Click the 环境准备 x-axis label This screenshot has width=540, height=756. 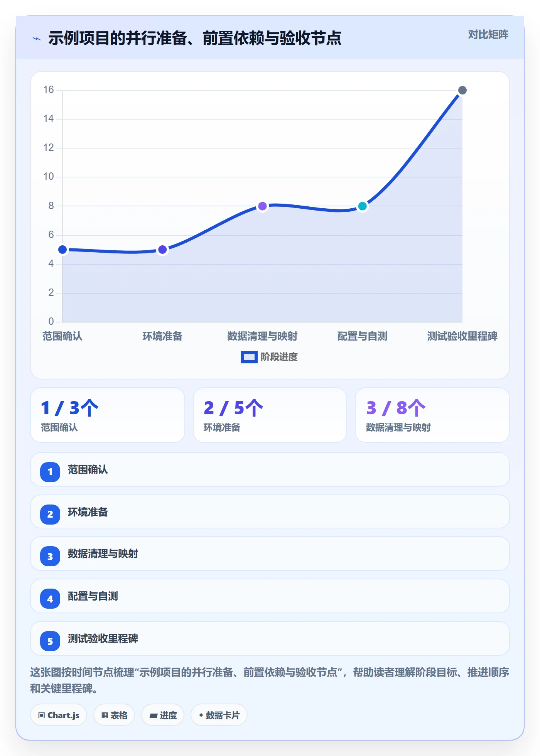(162, 336)
